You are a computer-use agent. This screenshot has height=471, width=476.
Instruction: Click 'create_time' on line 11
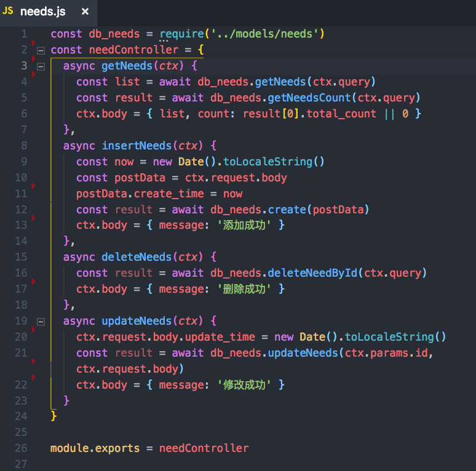coord(169,194)
